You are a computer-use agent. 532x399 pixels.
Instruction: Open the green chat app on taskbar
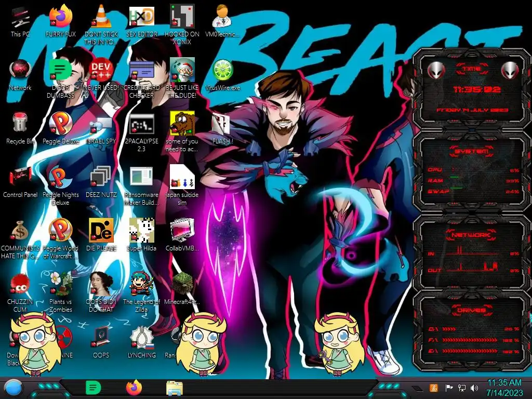pos(93,388)
